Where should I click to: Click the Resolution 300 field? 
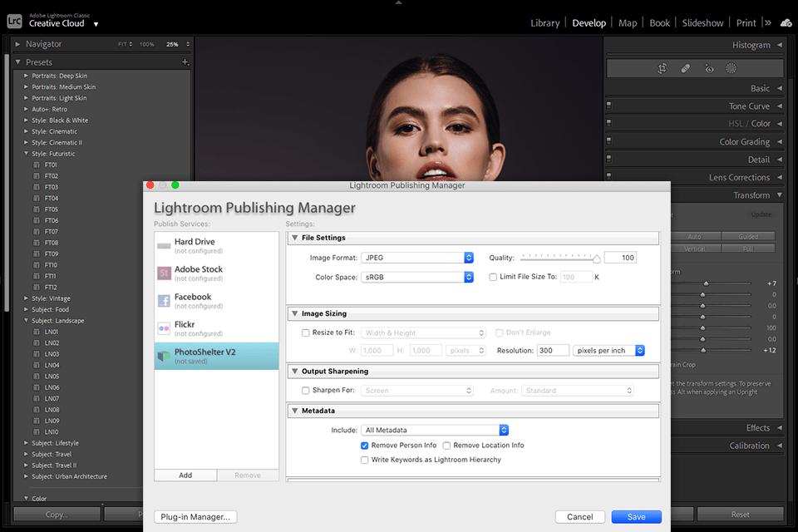coord(553,350)
